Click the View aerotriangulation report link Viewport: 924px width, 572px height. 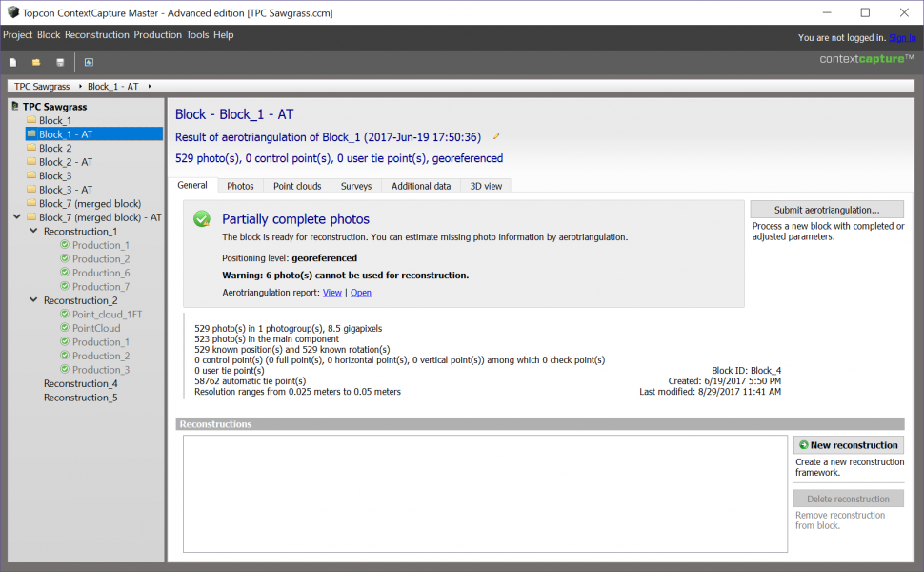pyautogui.click(x=331, y=293)
